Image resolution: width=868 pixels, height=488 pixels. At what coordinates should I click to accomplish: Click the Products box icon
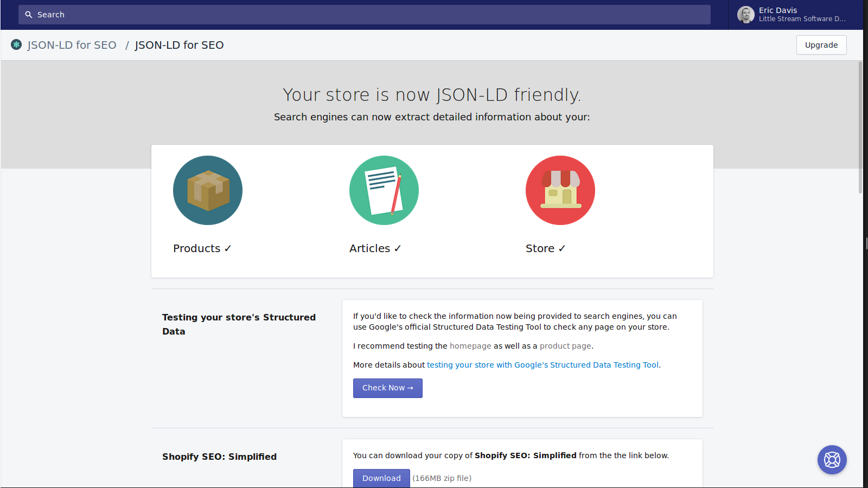tap(208, 190)
